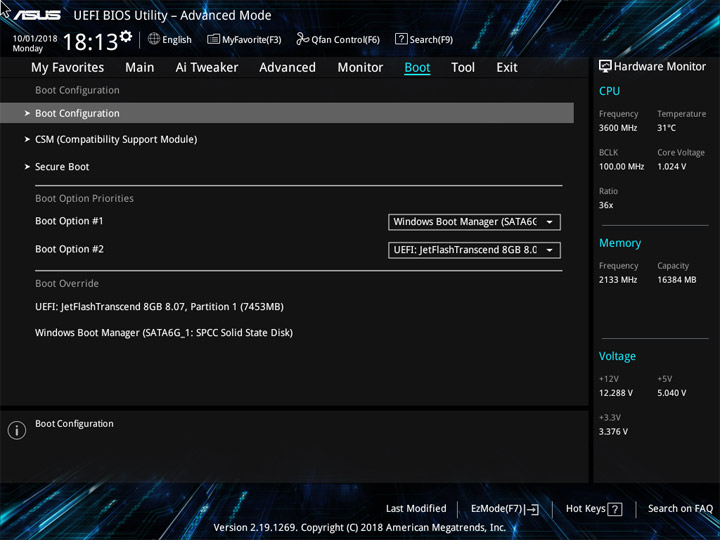Click Boot Configuration help text
The width and height of the screenshot is (720, 540).
[74, 424]
